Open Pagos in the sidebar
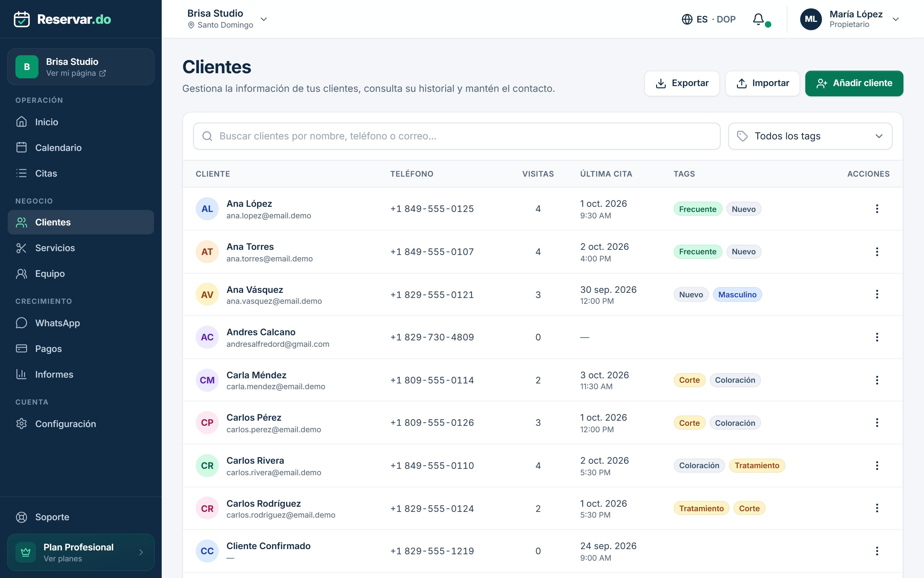The height and width of the screenshot is (578, 924). pos(81,349)
